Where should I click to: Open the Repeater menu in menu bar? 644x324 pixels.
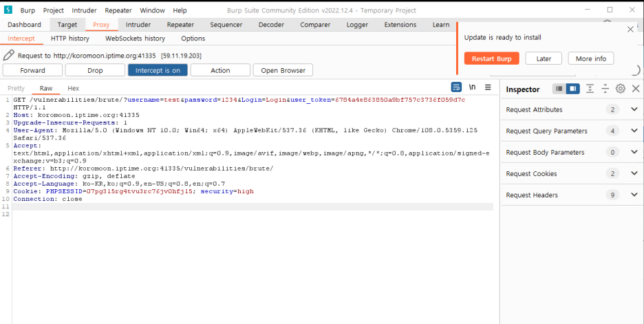[x=118, y=10]
